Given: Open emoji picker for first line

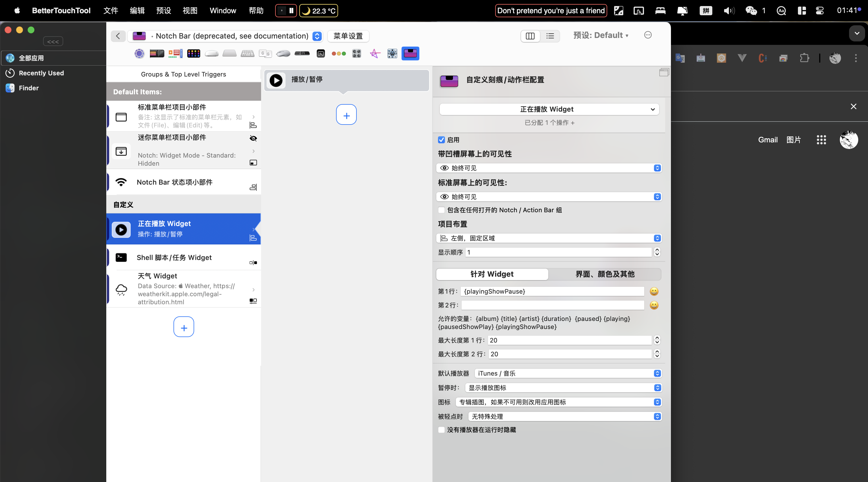Looking at the screenshot, I should [x=654, y=291].
